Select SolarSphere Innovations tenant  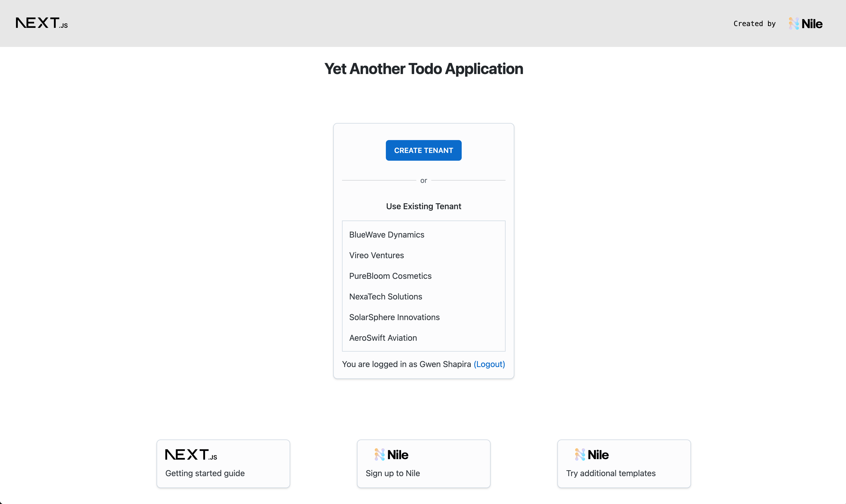[x=394, y=317]
